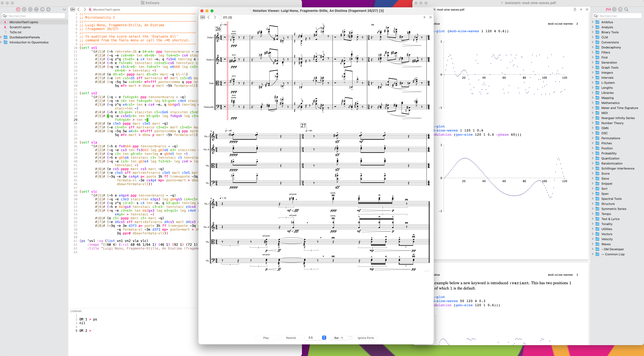Image resolution: width=644 pixels, height=356 pixels.
Task: Click the Play button in Notation Viewer
Action: [266, 338]
